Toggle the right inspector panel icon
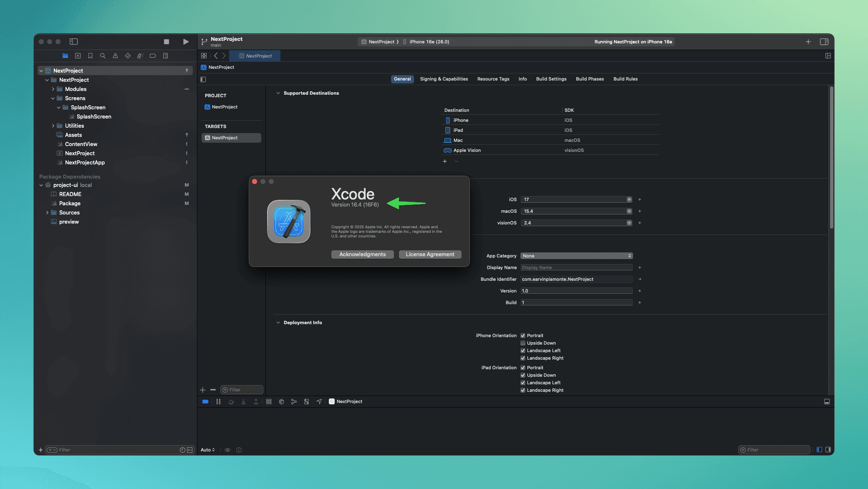 point(824,42)
